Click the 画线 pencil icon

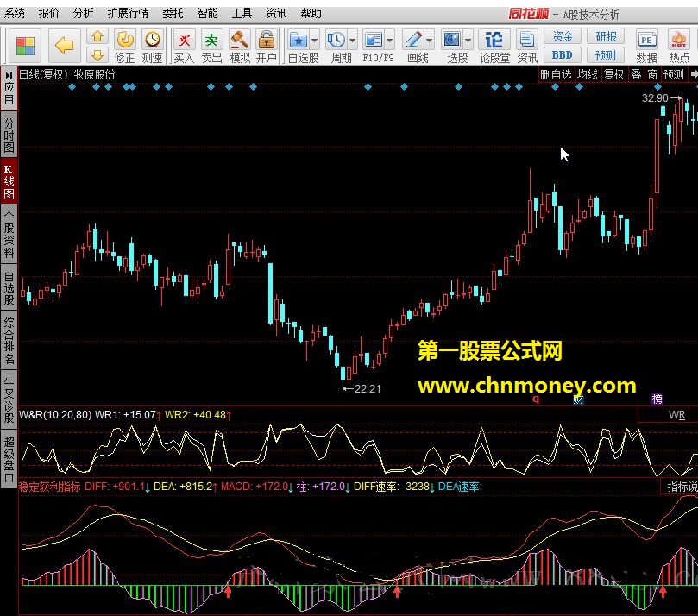tap(413, 41)
